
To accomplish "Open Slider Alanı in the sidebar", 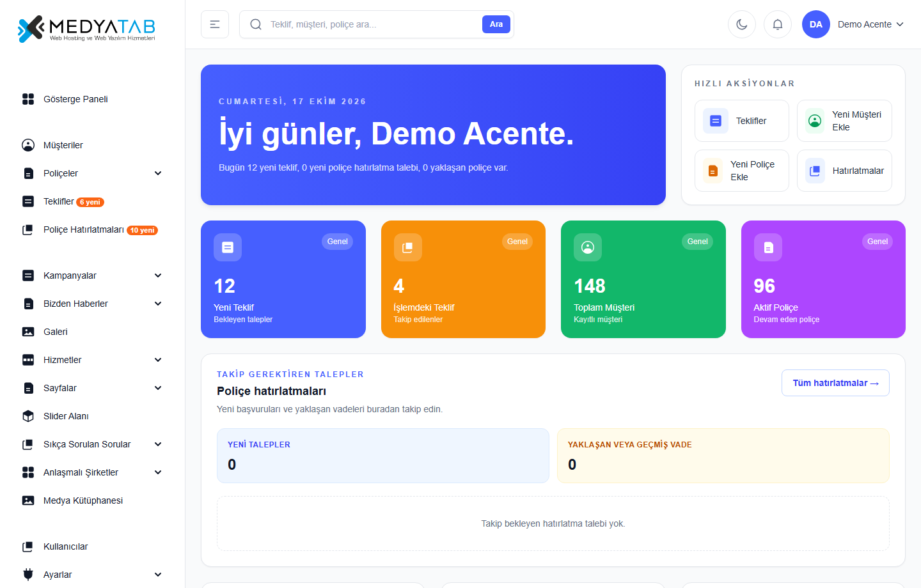I will [x=92, y=416].
